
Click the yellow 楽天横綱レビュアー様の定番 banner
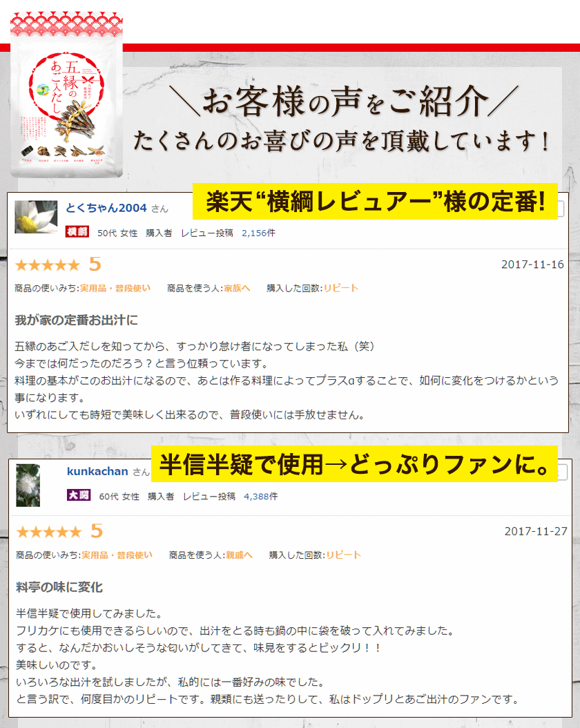coord(375,202)
